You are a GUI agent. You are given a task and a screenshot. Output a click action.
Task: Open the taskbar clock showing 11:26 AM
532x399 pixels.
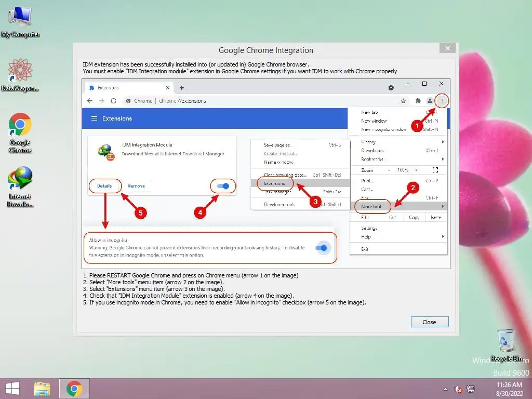click(509, 389)
